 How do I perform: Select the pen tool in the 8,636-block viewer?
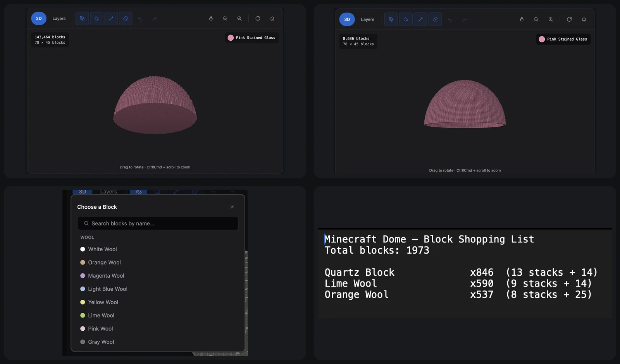tap(391, 19)
